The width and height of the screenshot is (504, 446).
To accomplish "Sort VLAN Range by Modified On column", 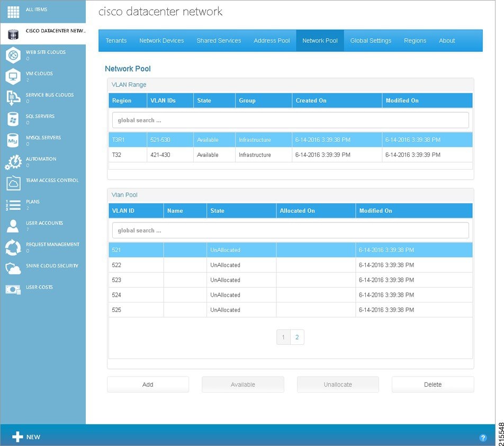I will (428, 101).
